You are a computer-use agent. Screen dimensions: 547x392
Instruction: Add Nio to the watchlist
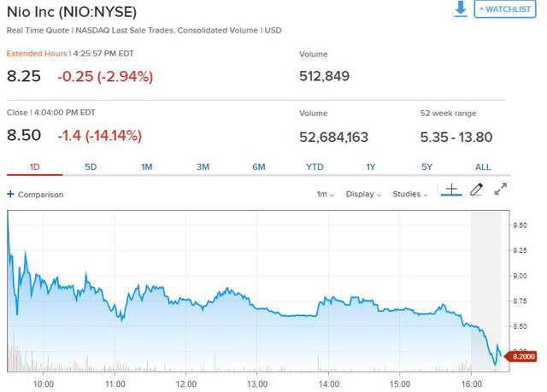click(x=505, y=9)
